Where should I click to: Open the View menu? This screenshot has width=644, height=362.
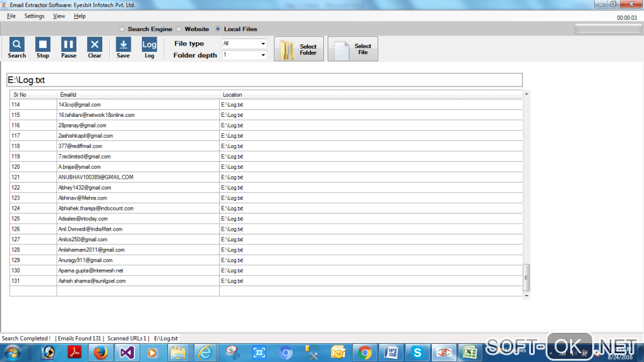(59, 16)
